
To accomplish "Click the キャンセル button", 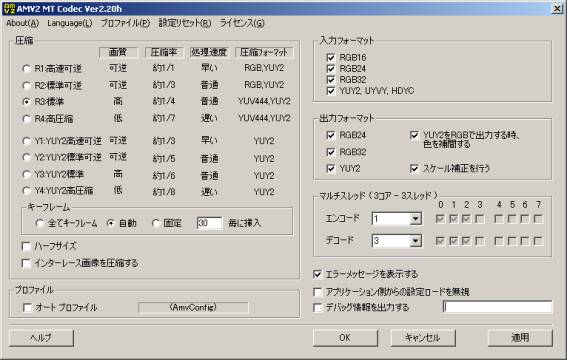I will 423,338.
